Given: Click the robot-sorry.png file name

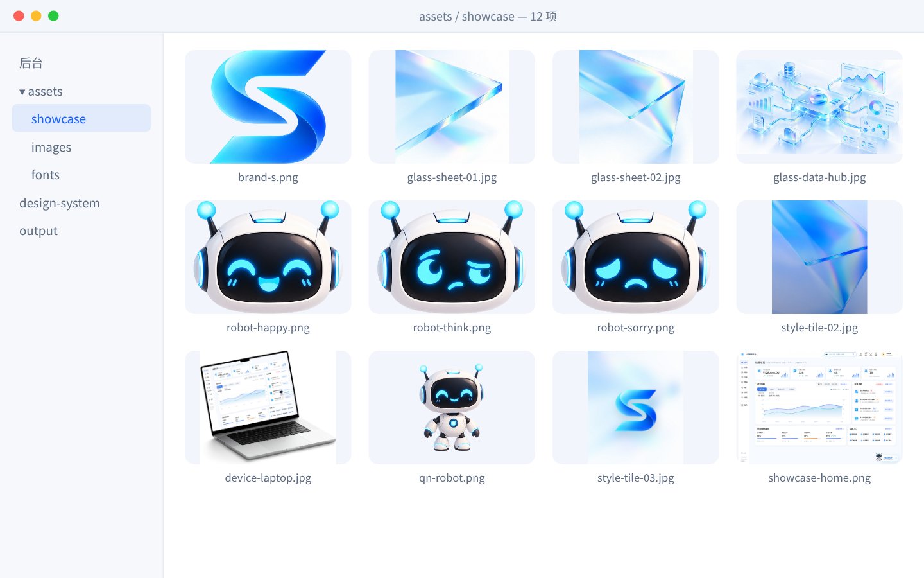Looking at the screenshot, I should [x=635, y=328].
